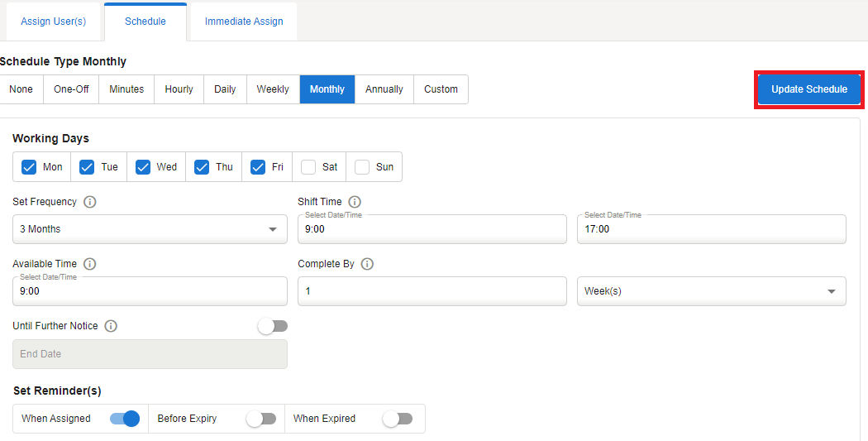The width and height of the screenshot is (868, 441).
Task: Click info icon beside Complete By
Action: click(x=367, y=264)
